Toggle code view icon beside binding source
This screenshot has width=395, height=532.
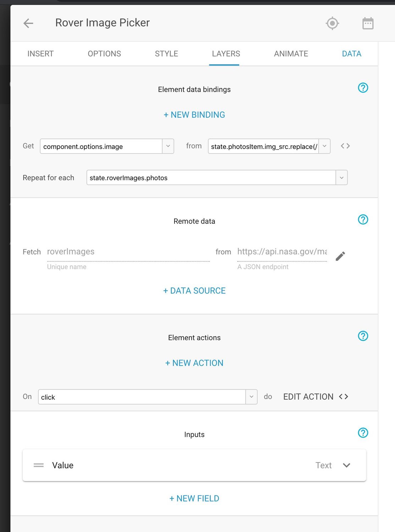(345, 146)
